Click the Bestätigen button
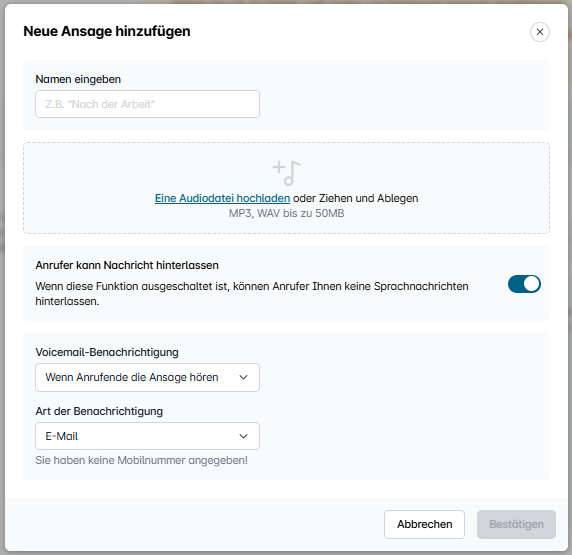The image size is (572, 555). [x=516, y=524]
